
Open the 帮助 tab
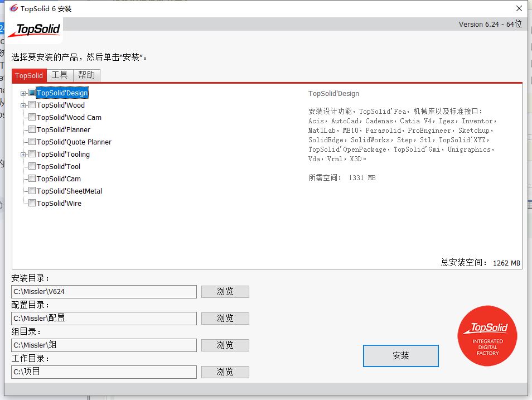pos(86,75)
